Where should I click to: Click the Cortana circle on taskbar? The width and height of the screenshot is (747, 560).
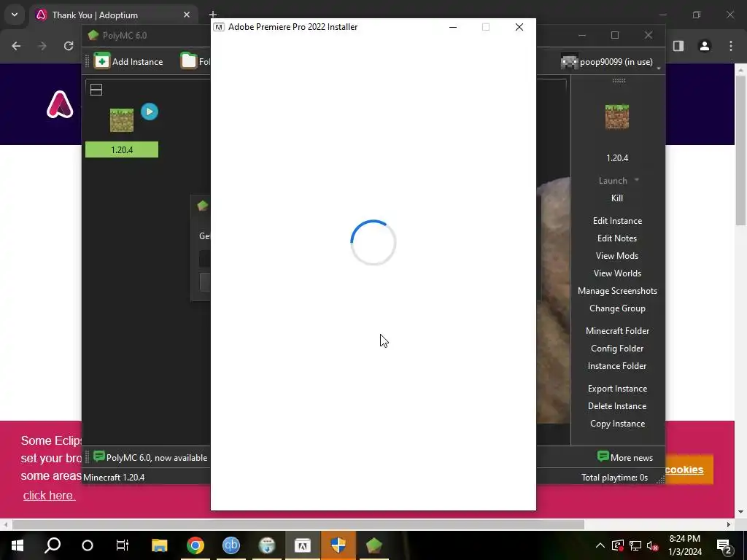click(88, 545)
